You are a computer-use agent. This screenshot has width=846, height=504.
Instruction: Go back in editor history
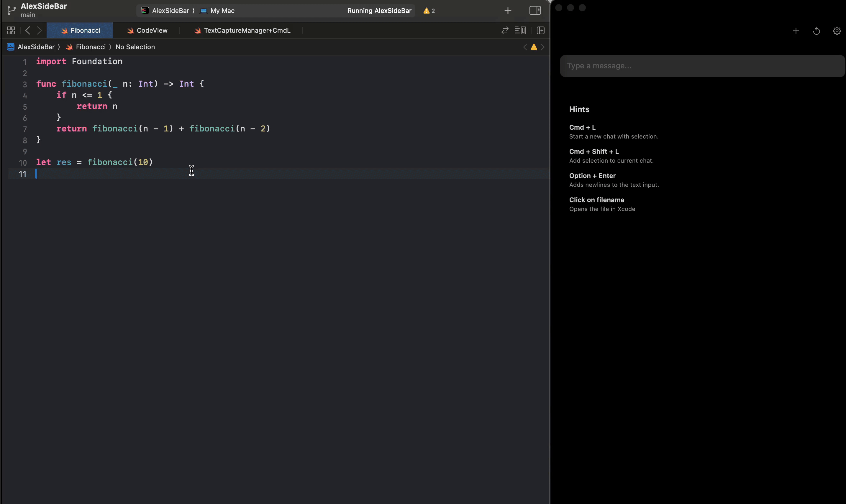[x=28, y=31]
